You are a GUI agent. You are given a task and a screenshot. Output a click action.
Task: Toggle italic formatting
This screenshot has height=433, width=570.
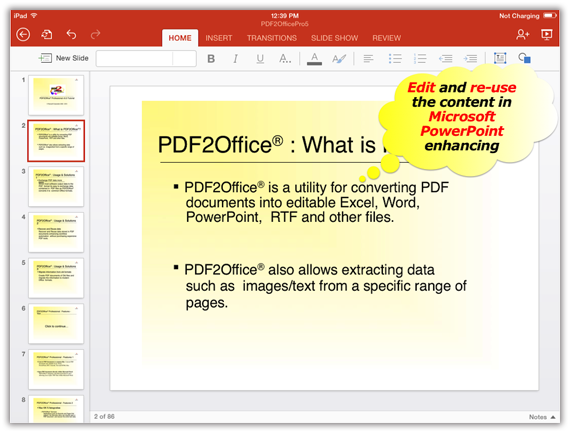(236, 59)
